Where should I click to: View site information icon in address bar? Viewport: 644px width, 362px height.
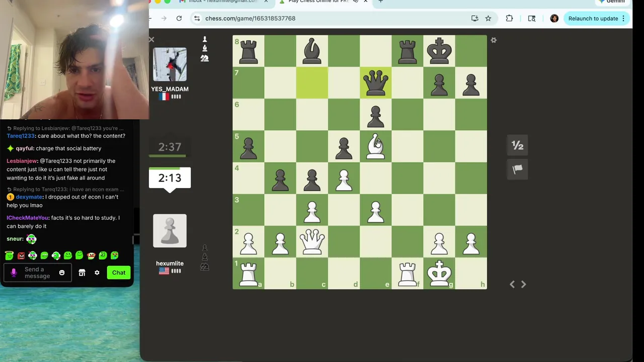197,19
